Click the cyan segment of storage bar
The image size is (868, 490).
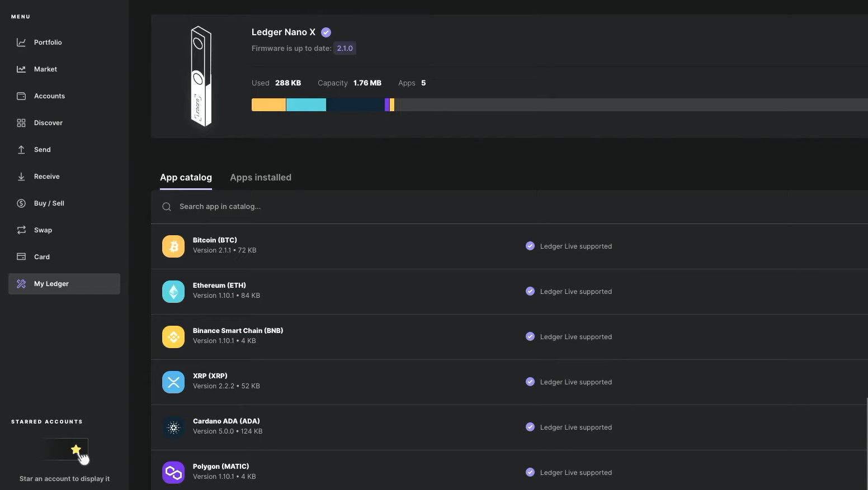(306, 104)
